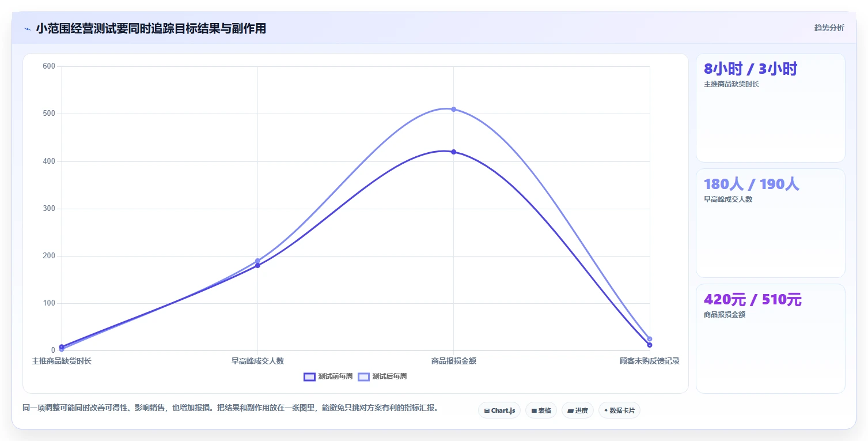The height and width of the screenshot is (441, 868).
Task: Click the sparkle icon in 数据卡片 chip
Action: tap(606, 410)
